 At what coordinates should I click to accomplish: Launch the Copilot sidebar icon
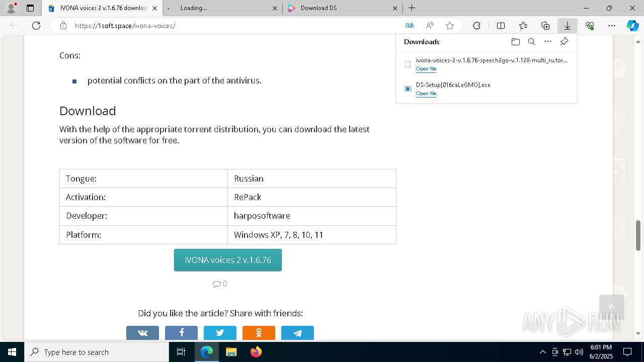[x=632, y=26]
